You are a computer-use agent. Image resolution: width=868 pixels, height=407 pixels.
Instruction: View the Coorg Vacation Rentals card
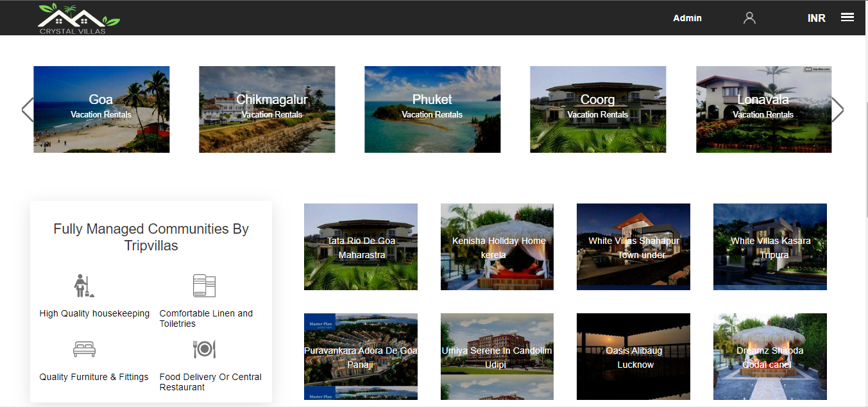(x=597, y=109)
